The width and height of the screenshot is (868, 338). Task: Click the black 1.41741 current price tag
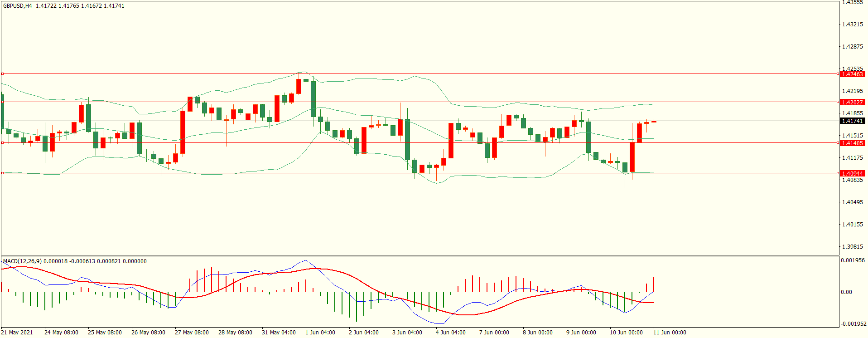coord(852,121)
